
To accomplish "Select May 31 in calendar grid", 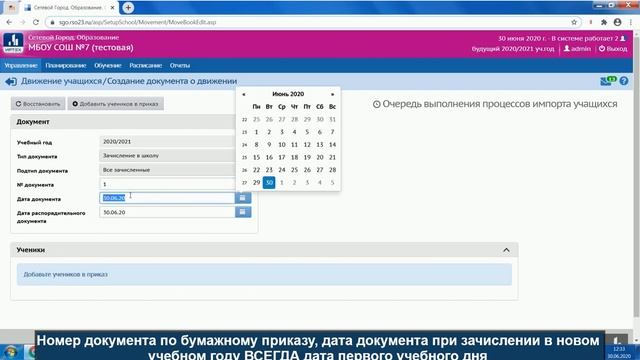I will click(332, 119).
